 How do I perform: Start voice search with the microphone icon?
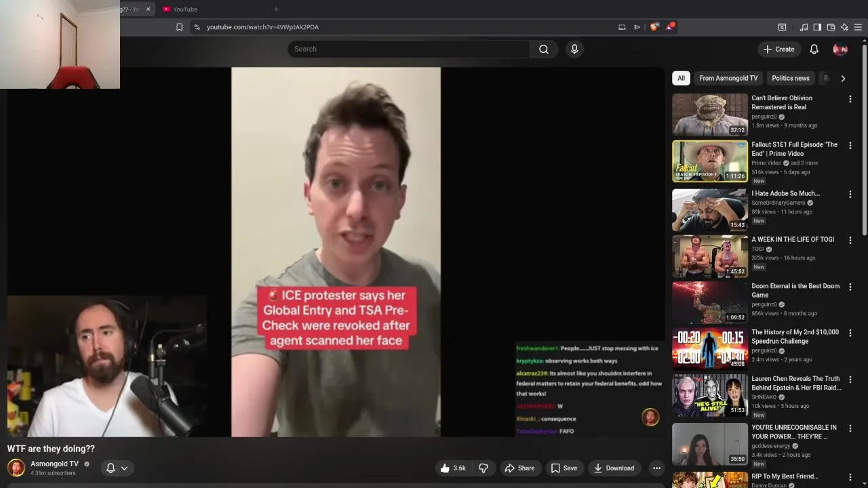pos(574,49)
